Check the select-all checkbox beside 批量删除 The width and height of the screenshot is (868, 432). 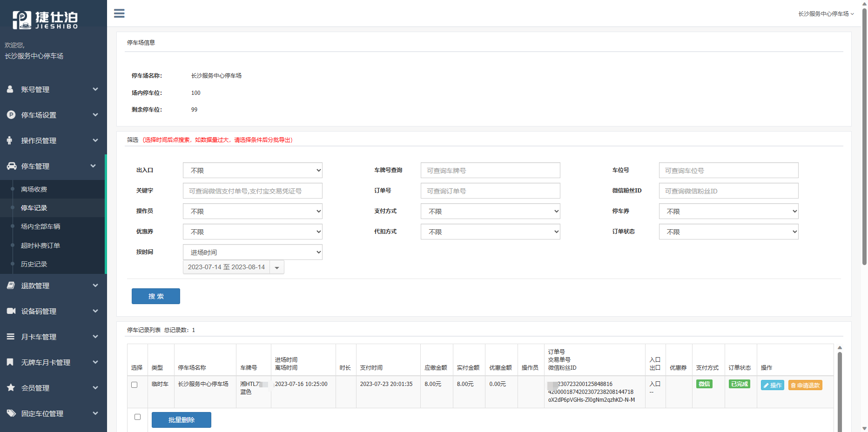137,417
